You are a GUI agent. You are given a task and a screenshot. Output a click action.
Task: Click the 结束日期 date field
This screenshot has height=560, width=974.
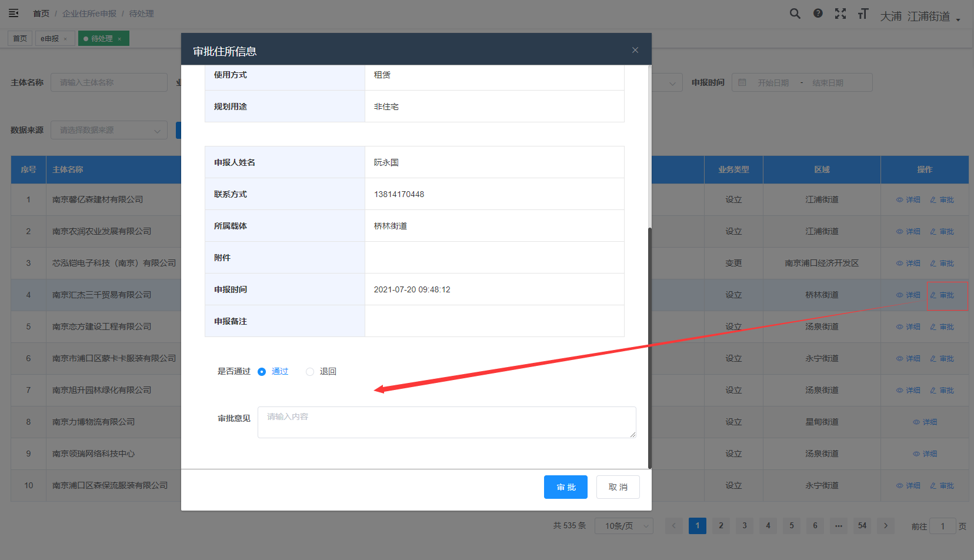click(x=828, y=83)
